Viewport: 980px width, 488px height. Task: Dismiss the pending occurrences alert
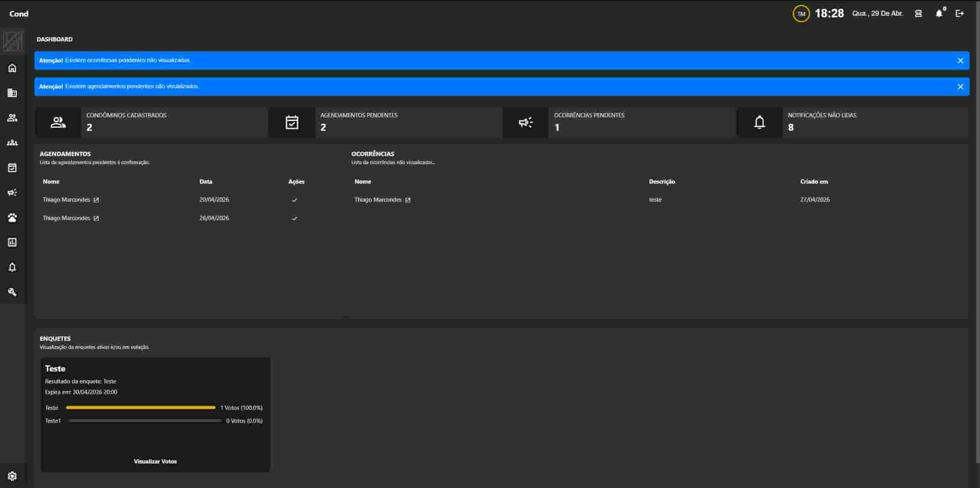[x=960, y=61]
